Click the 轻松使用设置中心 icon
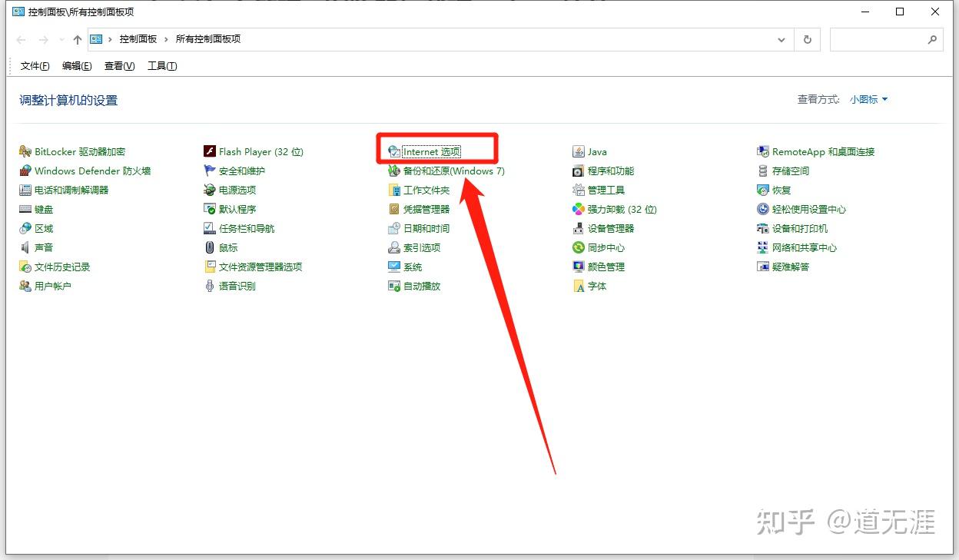 coord(763,210)
